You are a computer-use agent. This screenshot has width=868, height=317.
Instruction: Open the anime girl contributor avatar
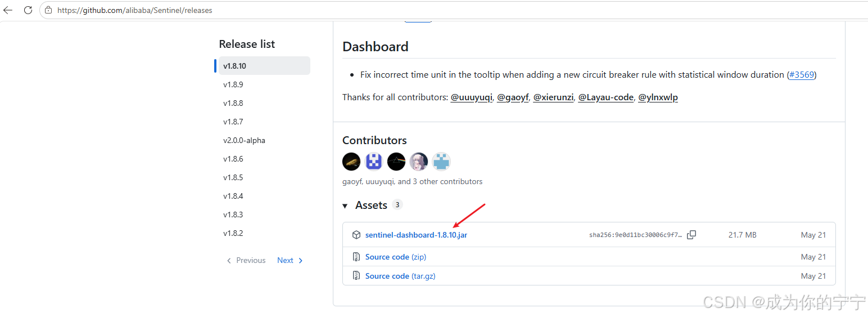[419, 162]
